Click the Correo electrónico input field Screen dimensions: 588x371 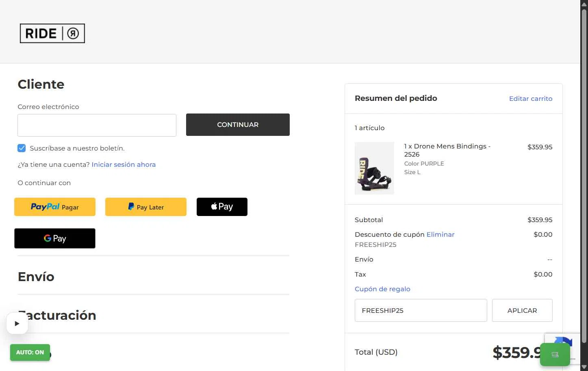click(x=97, y=125)
